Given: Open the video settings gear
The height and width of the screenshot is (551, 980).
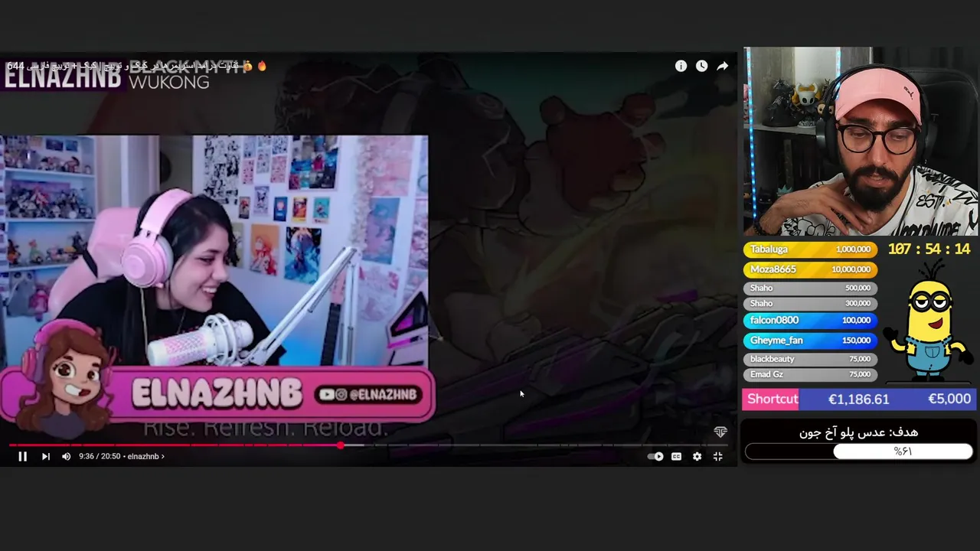Looking at the screenshot, I should [697, 456].
